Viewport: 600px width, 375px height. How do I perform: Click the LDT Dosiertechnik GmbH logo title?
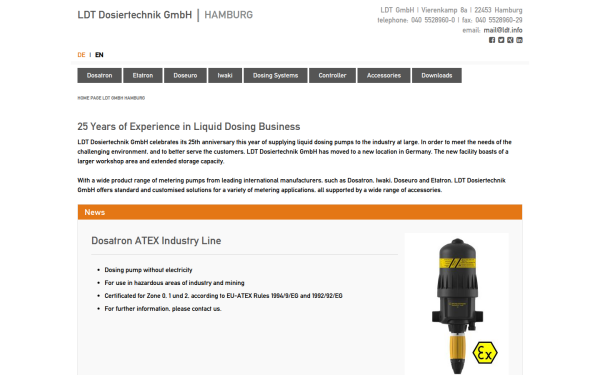tap(135, 15)
